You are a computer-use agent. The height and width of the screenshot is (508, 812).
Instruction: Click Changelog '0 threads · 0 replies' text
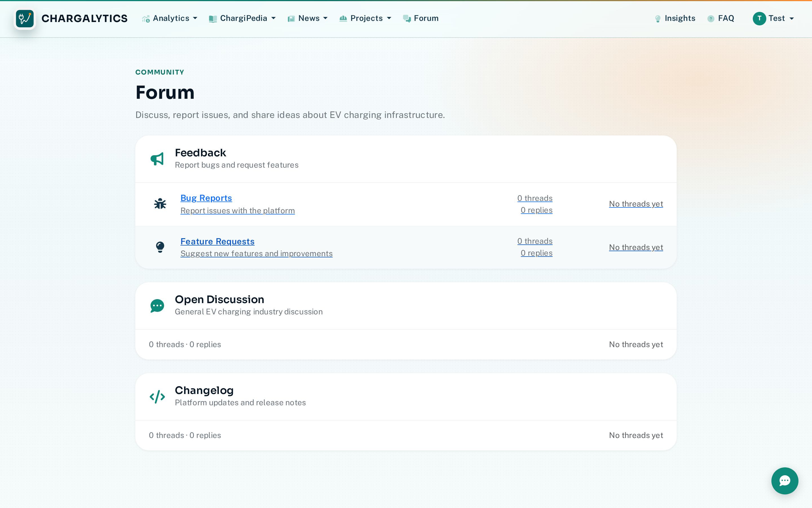point(185,435)
